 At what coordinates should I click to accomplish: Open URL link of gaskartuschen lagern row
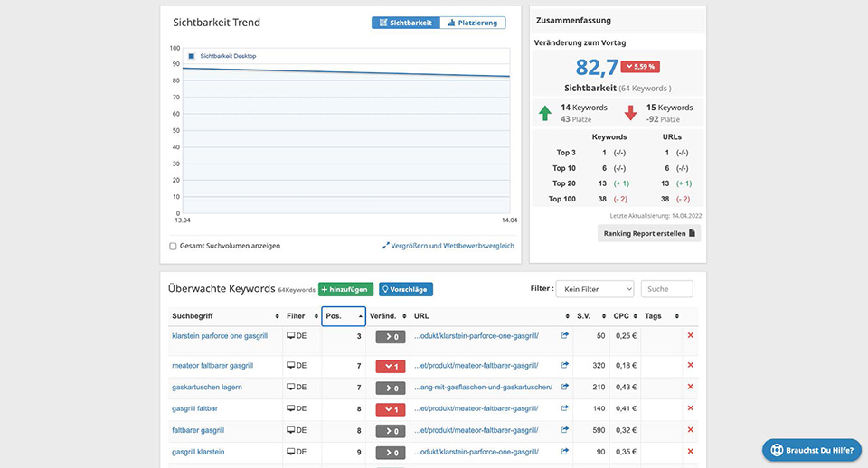pos(483,388)
